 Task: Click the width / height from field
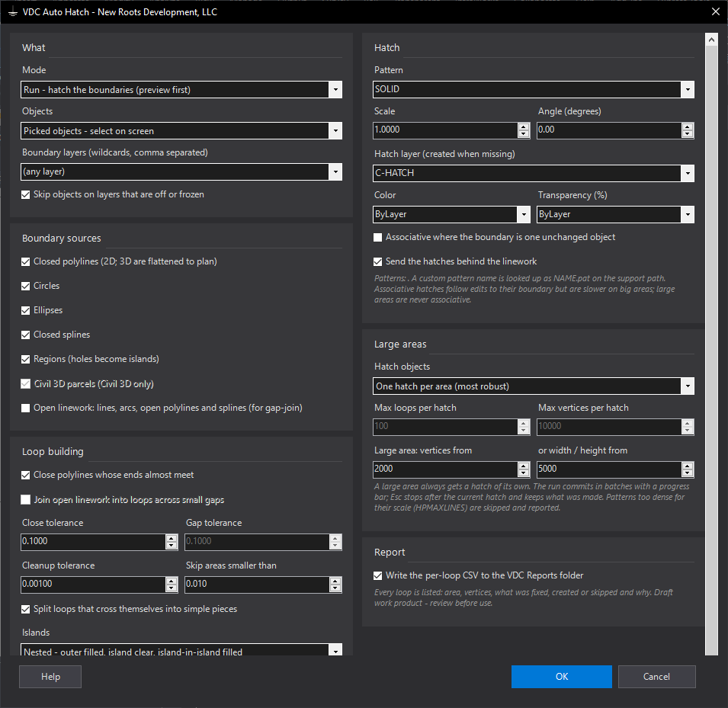point(608,469)
